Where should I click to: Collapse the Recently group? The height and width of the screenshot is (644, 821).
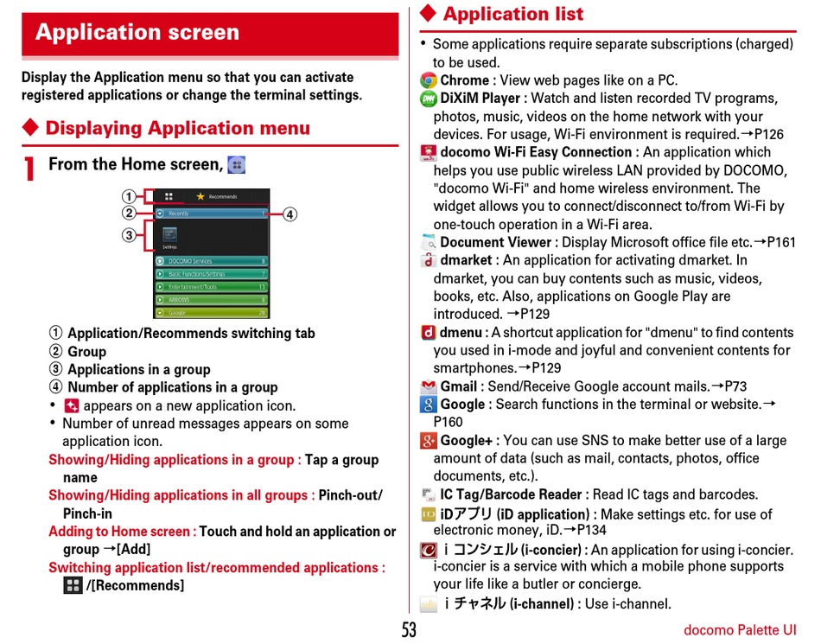[x=212, y=214]
